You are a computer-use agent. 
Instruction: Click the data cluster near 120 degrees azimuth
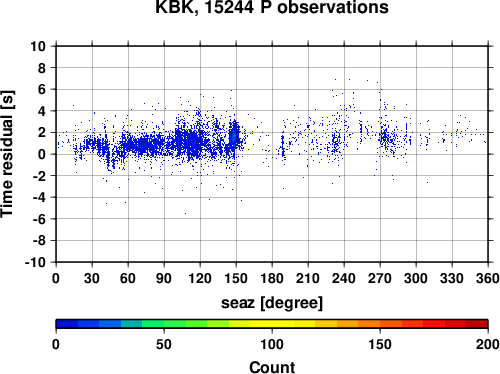click(193, 140)
